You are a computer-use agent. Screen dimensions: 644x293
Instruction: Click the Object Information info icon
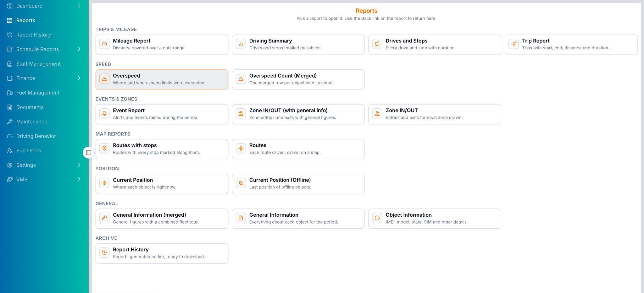[377, 218]
